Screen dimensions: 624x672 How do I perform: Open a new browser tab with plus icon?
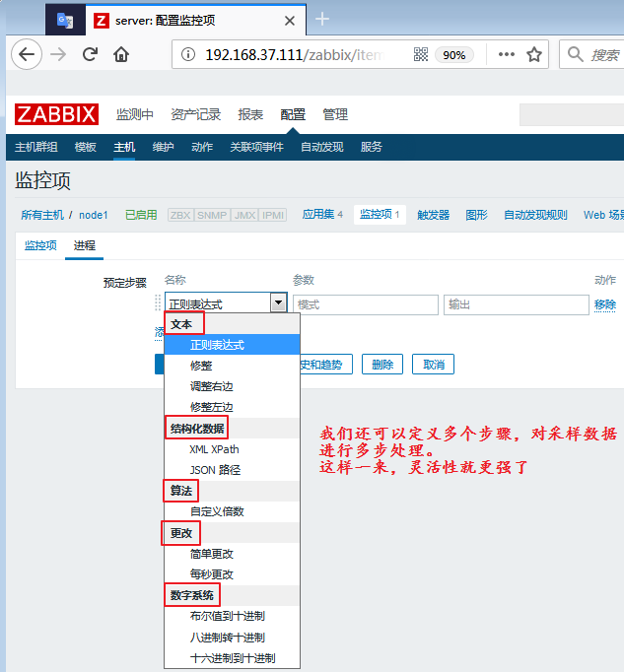[x=321, y=19]
